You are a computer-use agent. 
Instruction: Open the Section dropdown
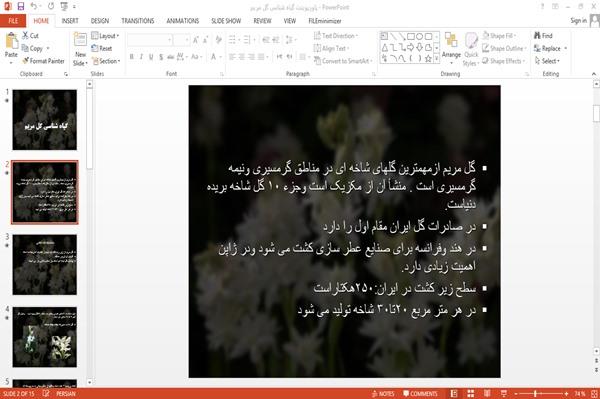tap(106, 61)
